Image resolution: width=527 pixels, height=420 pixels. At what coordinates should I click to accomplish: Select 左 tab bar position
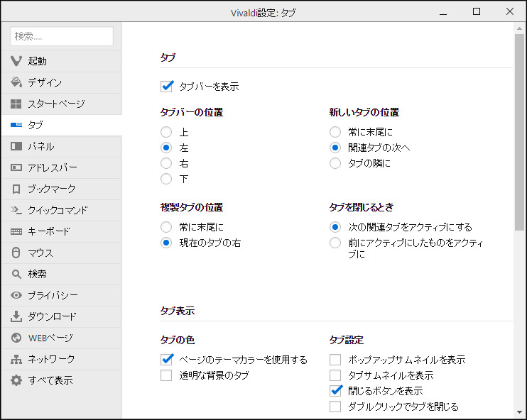(166, 148)
